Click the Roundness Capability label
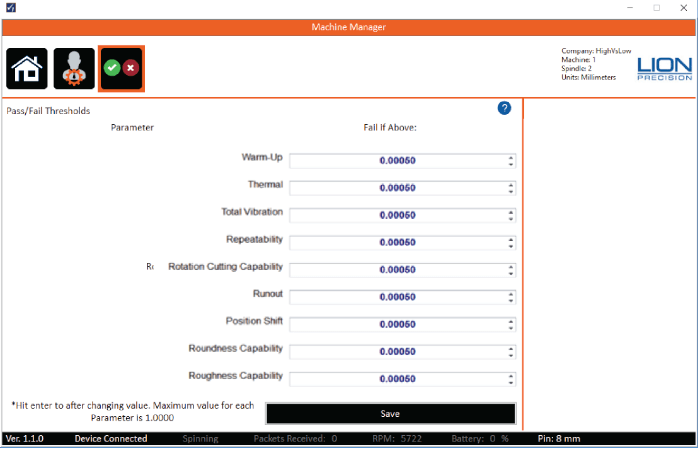700x449 pixels. click(x=236, y=348)
